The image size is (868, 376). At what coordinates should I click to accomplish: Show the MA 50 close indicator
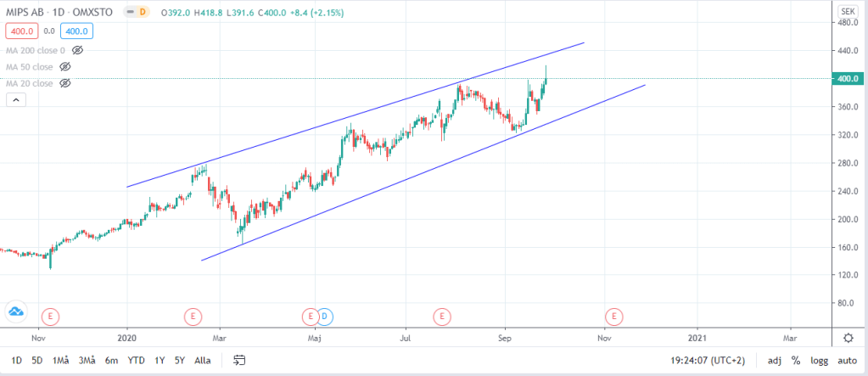[65, 66]
